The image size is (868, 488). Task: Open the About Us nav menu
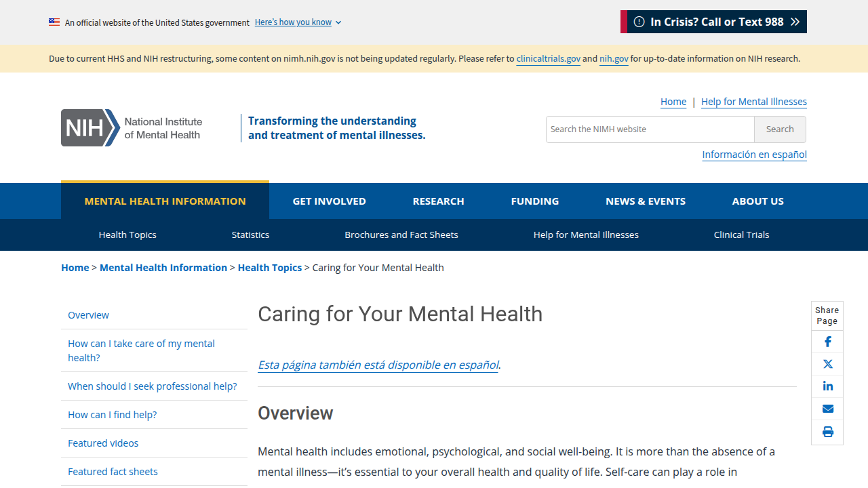(757, 201)
